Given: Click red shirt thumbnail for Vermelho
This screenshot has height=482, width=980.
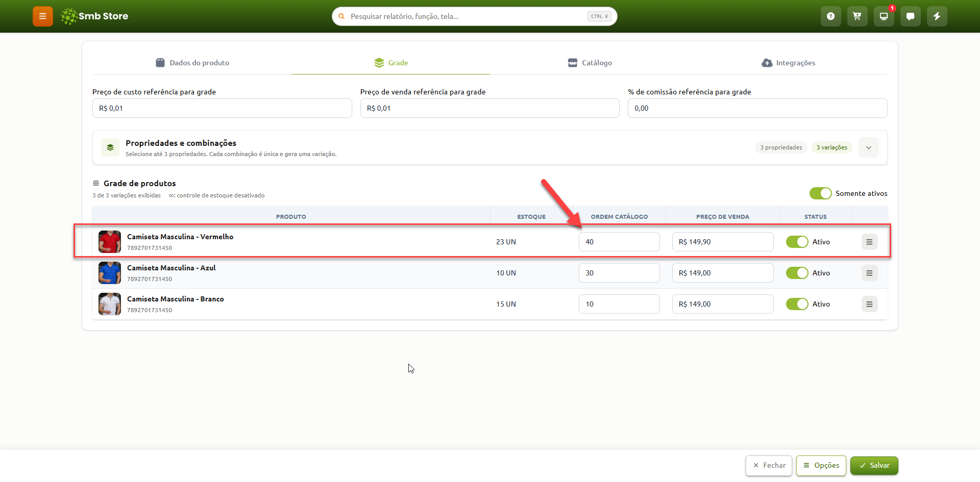Looking at the screenshot, I should point(110,242).
